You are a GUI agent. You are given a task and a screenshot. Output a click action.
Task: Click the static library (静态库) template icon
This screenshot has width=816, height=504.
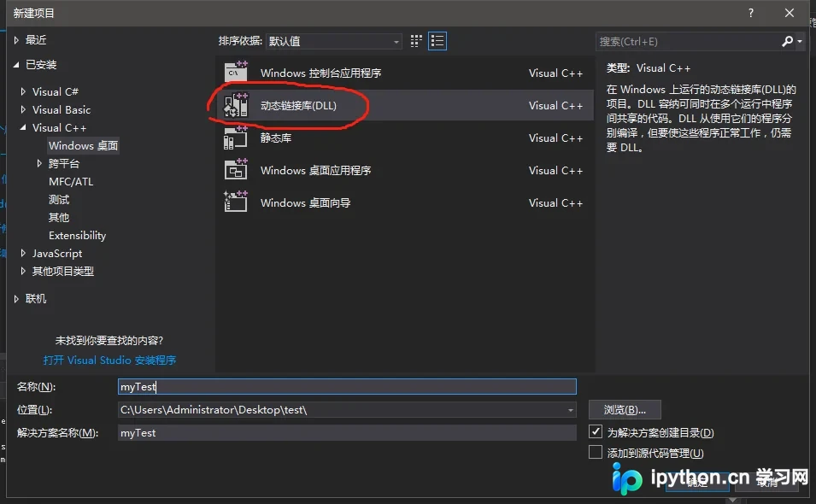point(236,138)
